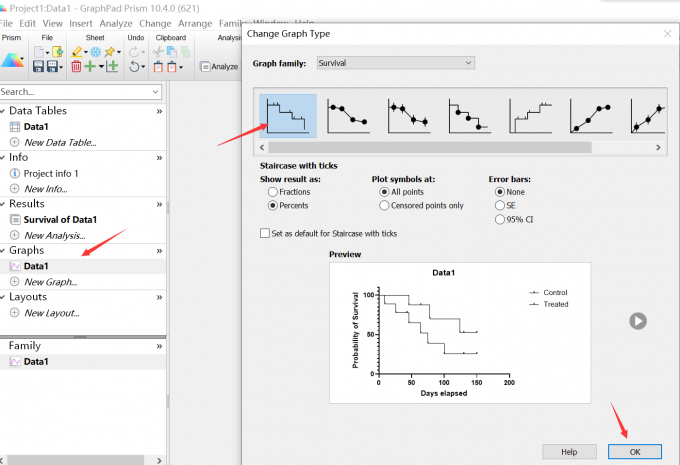This screenshot has width=680, height=465.
Task: Select the third survival thumbnail with error bars
Action: click(x=409, y=116)
